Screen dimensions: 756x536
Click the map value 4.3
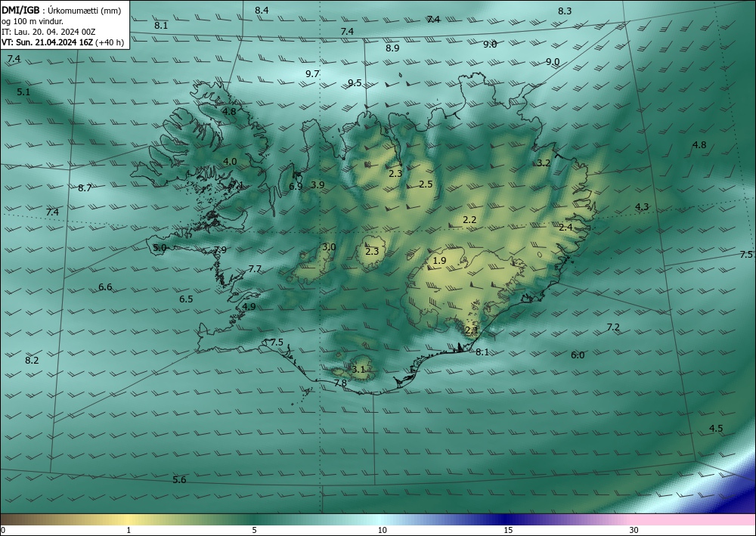pos(642,207)
